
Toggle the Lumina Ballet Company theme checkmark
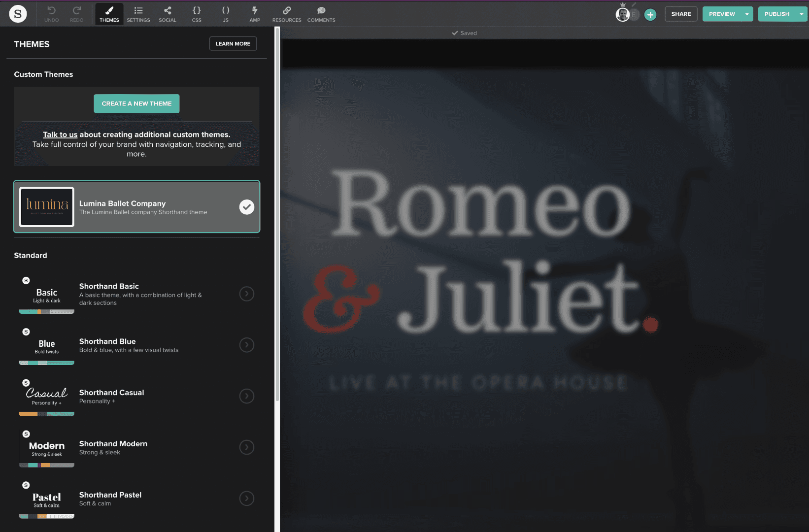[x=247, y=207]
